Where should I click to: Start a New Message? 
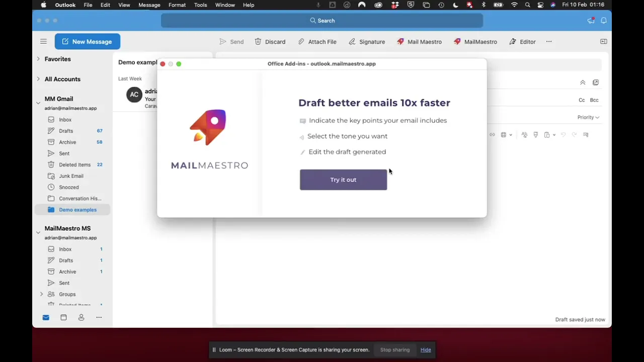(x=87, y=42)
